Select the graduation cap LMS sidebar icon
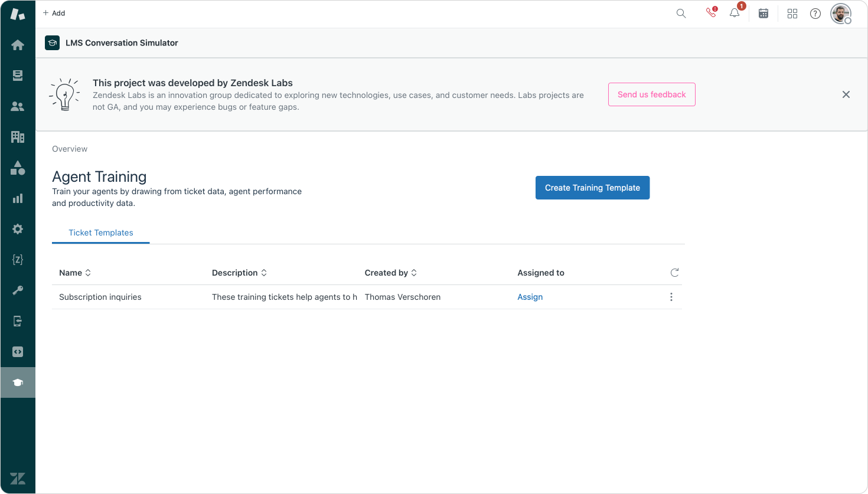 pyautogui.click(x=18, y=382)
